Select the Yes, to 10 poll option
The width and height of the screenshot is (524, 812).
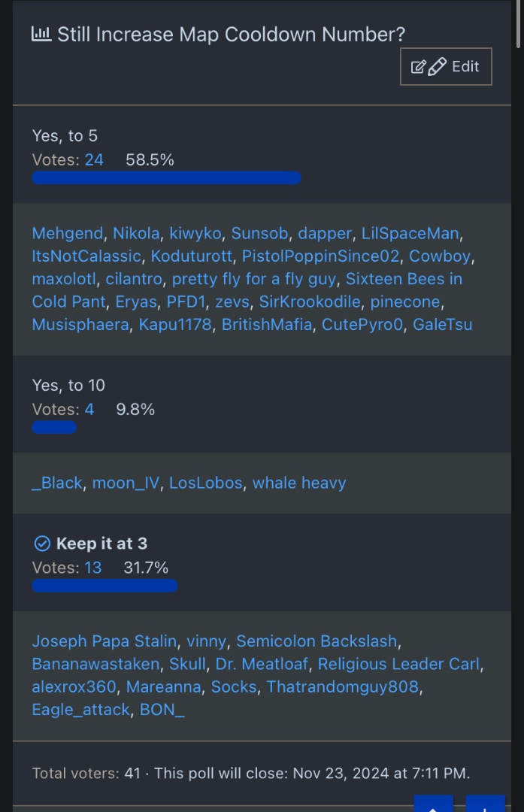[x=68, y=385]
